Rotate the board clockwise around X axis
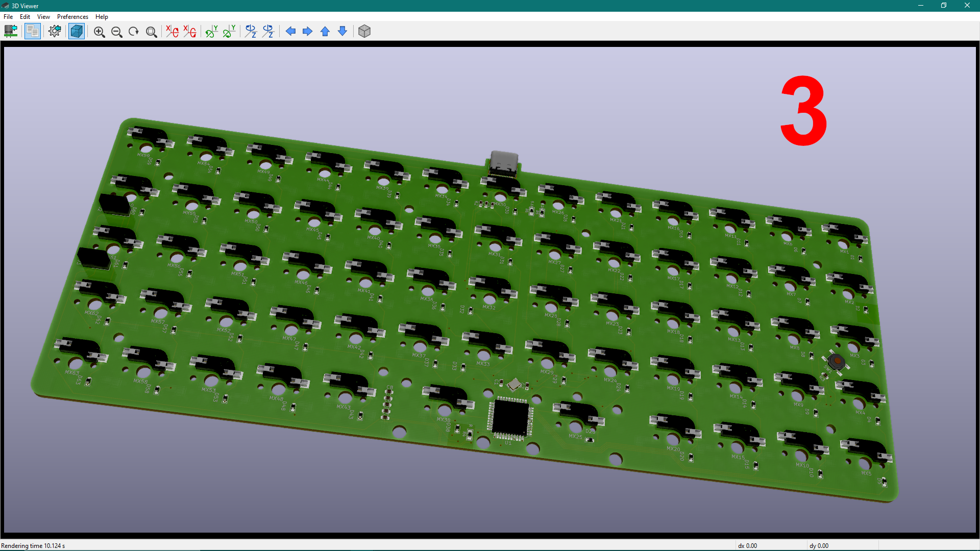The height and width of the screenshot is (551, 980). 173,31
